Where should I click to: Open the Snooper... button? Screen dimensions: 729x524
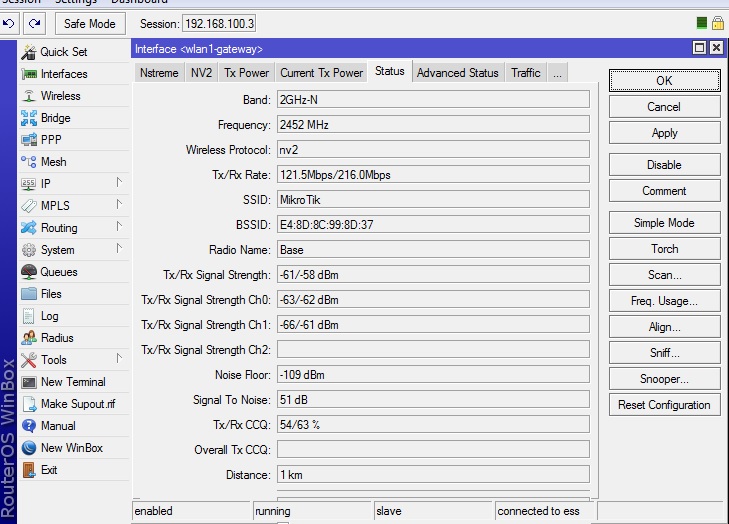tap(664, 379)
